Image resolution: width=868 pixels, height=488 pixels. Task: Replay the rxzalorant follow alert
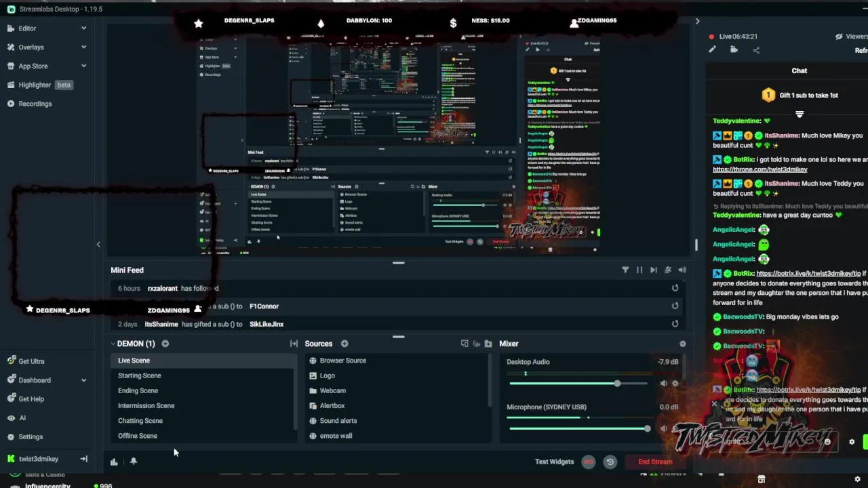[x=675, y=288]
